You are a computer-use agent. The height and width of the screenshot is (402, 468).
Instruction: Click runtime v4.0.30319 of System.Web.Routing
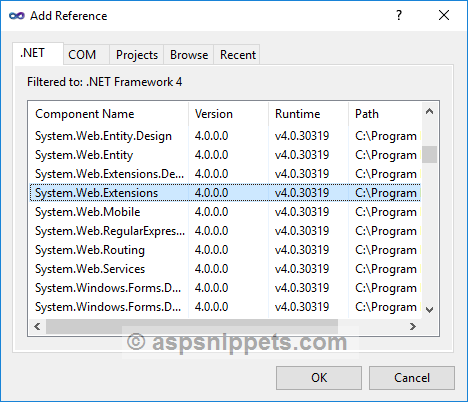pos(302,250)
